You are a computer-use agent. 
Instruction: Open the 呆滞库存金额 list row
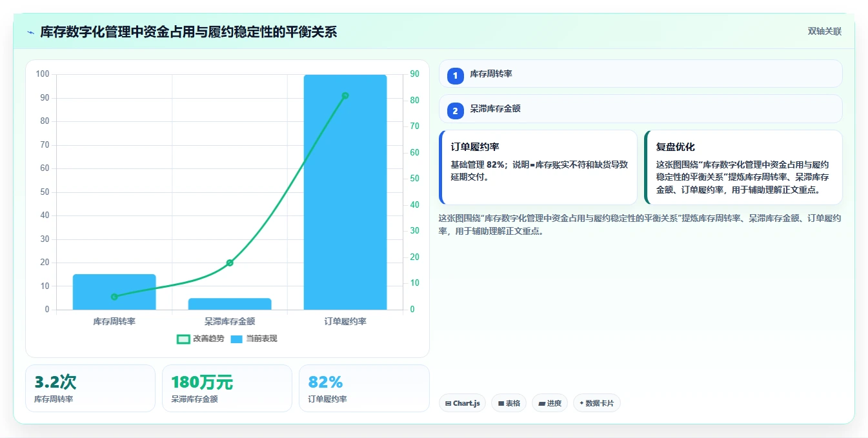(640, 109)
